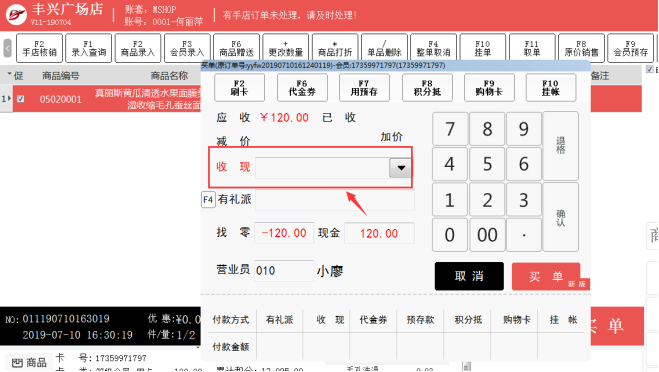The image size is (659, 372).
Task: Open F1 录入查询 function
Action: [88, 48]
